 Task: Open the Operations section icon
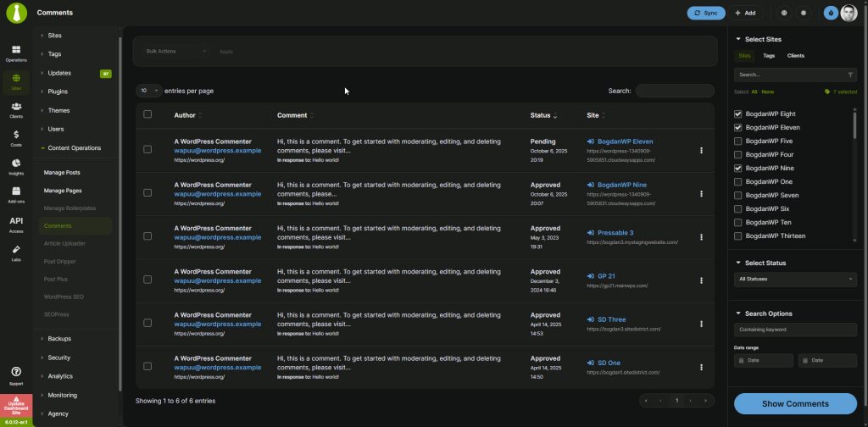(16, 50)
